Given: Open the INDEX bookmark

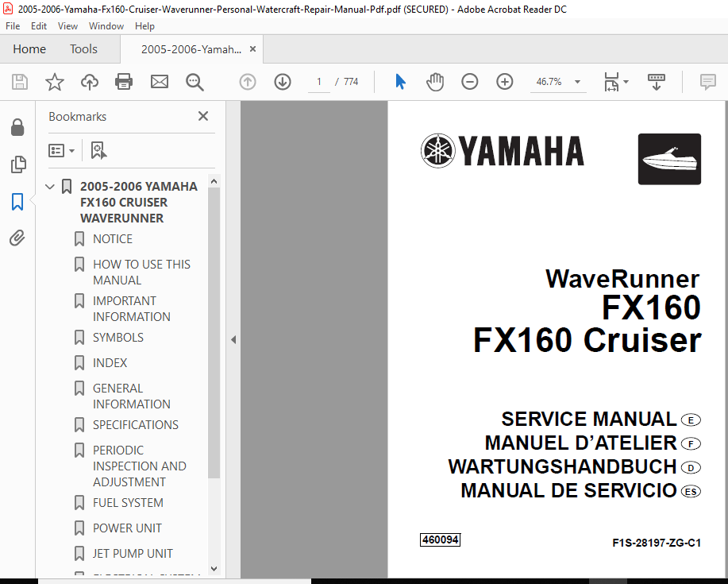Looking at the screenshot, I should pyautogui.click(x=110, y=363).
